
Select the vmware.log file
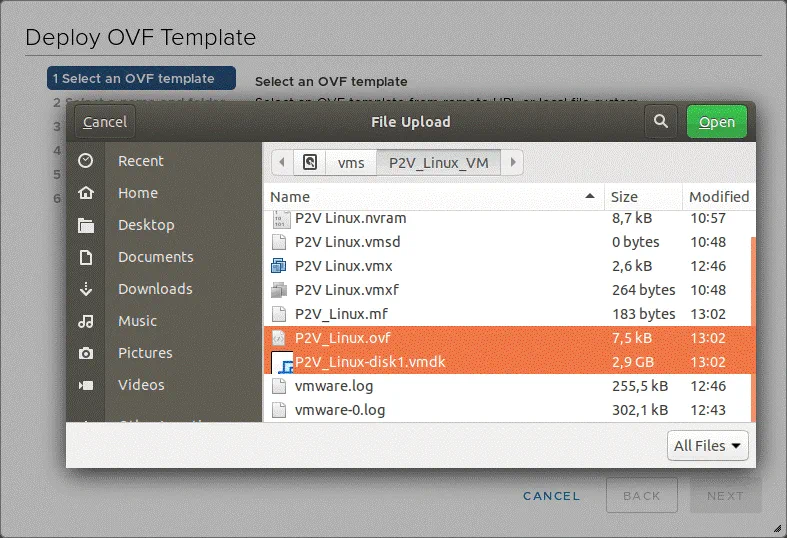(334, 385)
